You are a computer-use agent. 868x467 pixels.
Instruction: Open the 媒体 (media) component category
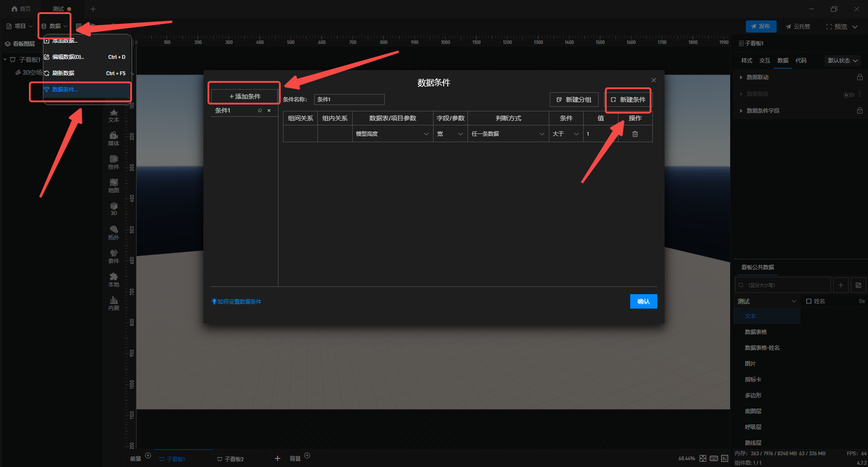(113, 138)
